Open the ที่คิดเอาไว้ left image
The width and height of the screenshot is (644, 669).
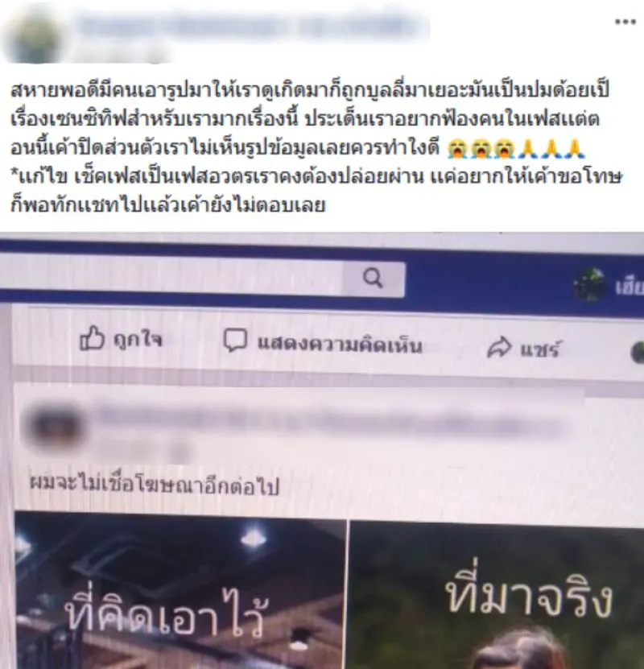click(x=180, y=593)
